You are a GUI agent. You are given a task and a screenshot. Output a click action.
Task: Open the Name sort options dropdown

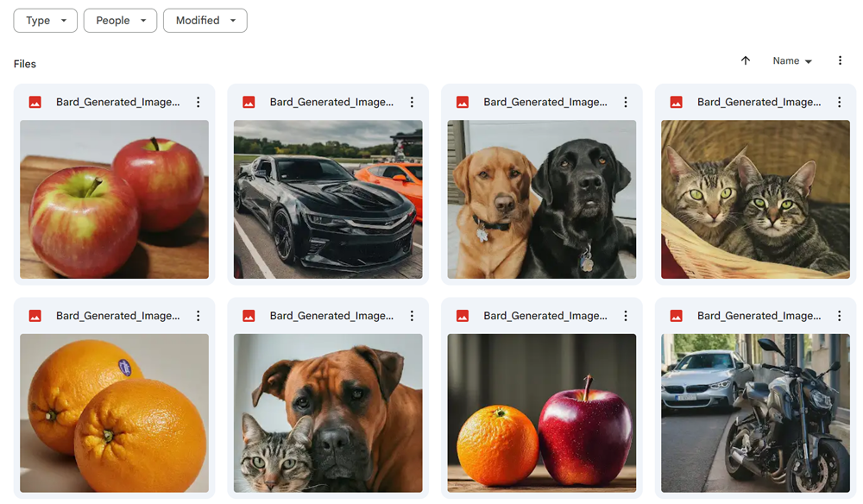(792, 61)
